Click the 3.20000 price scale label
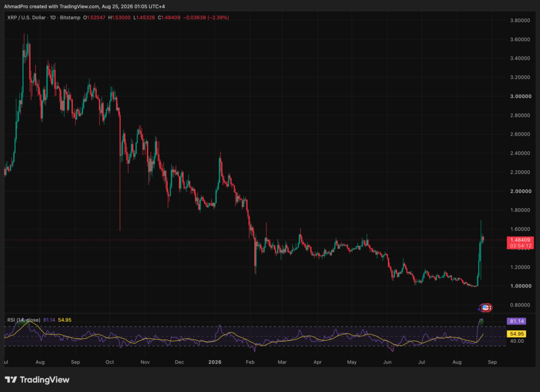540x392 pixels. tap(520, 77)
